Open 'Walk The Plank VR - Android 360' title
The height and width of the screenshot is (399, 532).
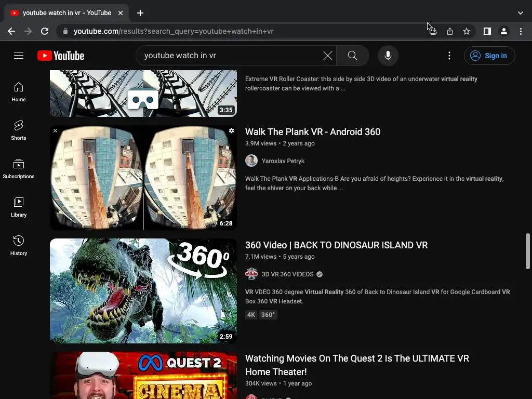[x=312, y=131]
